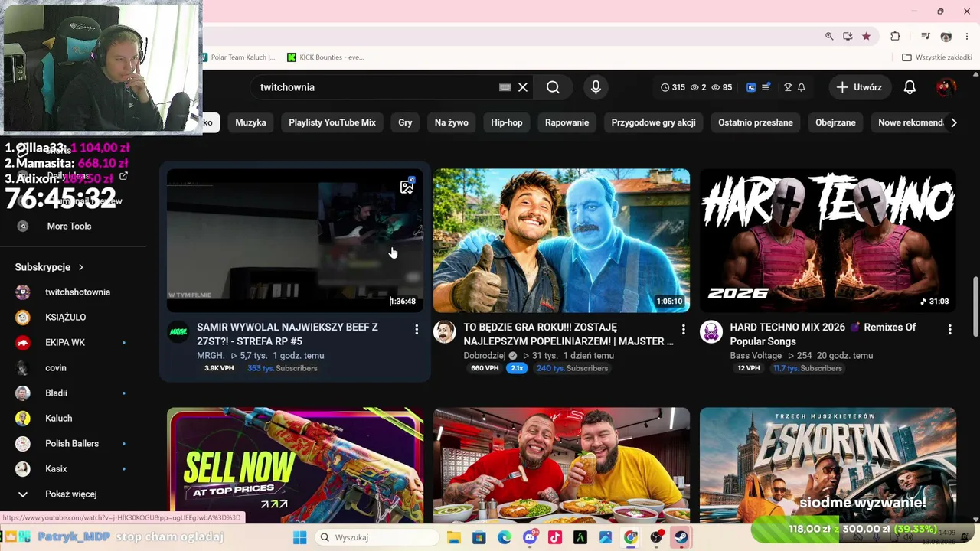The width and height of the screenshot is (980, 551).
Task: Open the Bass Voltage channel avatar
Action: (x=711, y=331)
